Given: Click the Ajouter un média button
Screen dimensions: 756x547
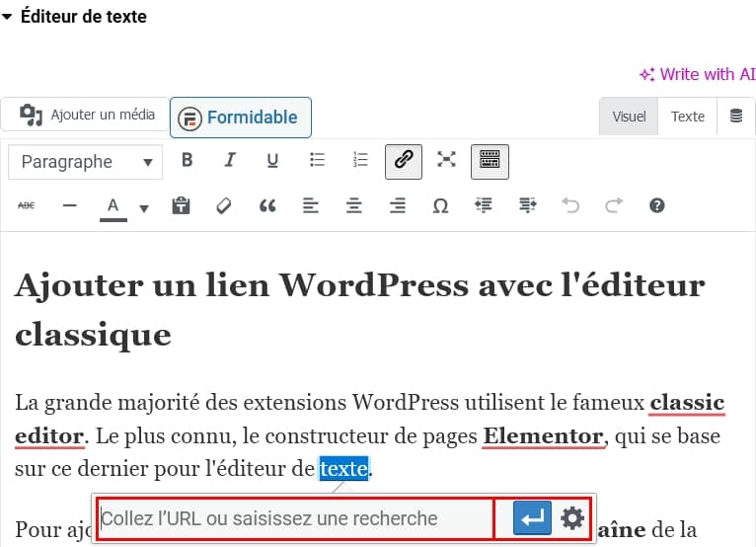Looking at the screenshot, I should [85, 115].
